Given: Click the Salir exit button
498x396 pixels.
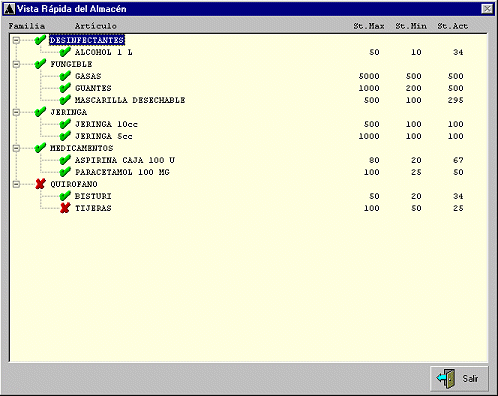Looking at the screenshot, I should click(x=459, y=379).
